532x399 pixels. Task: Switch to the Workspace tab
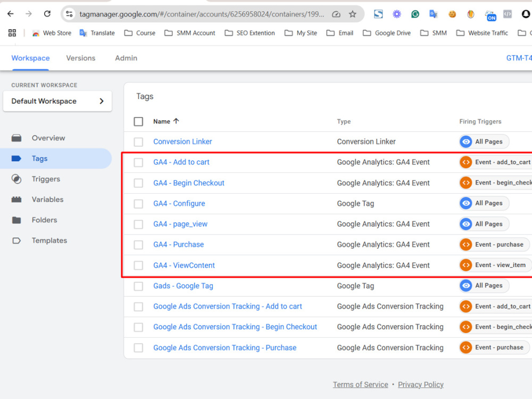[x=30, y=58]
